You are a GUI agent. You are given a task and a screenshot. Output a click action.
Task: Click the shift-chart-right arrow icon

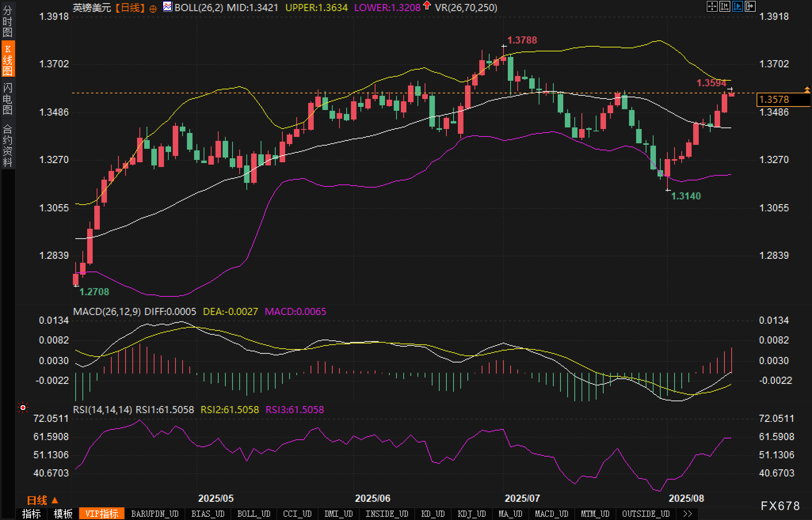[750, 6]
